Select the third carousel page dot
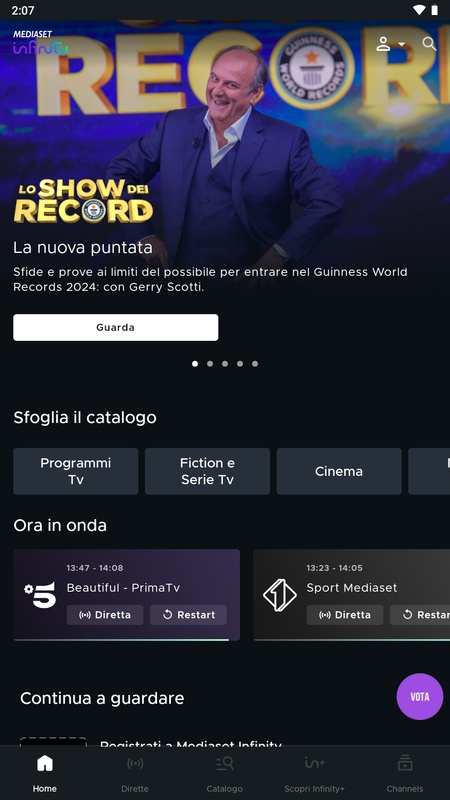This screenshot has height=800, width=450. point(225,364)
